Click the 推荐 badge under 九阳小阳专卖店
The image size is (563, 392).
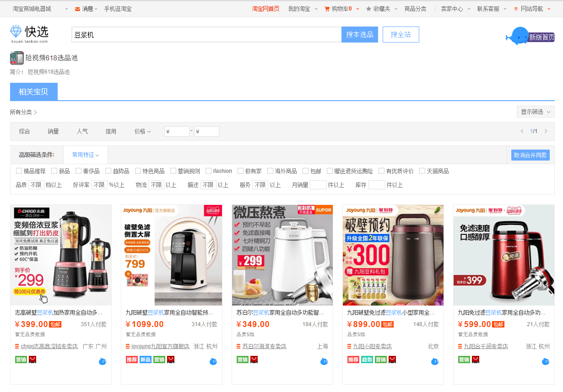point(353,360)
